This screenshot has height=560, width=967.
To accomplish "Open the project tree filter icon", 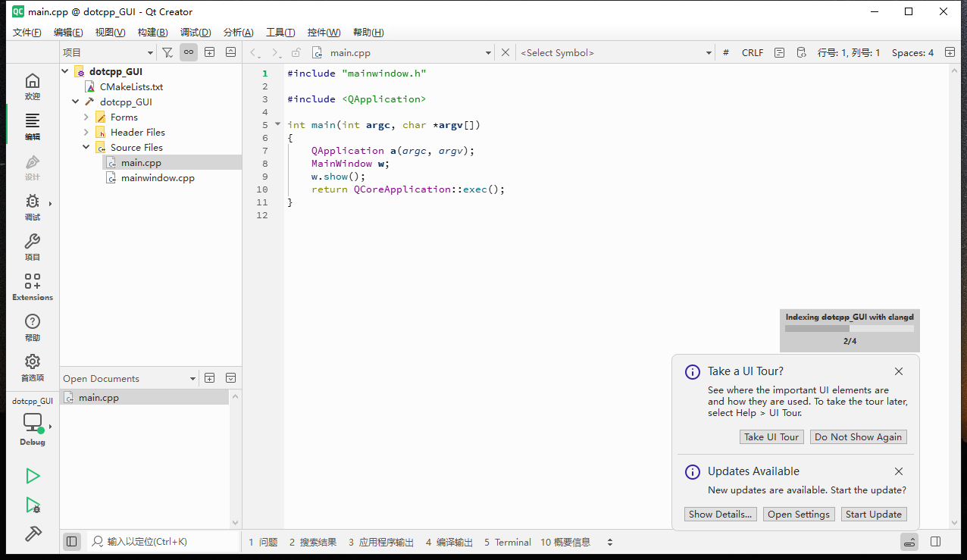I will tap(167, 52).
